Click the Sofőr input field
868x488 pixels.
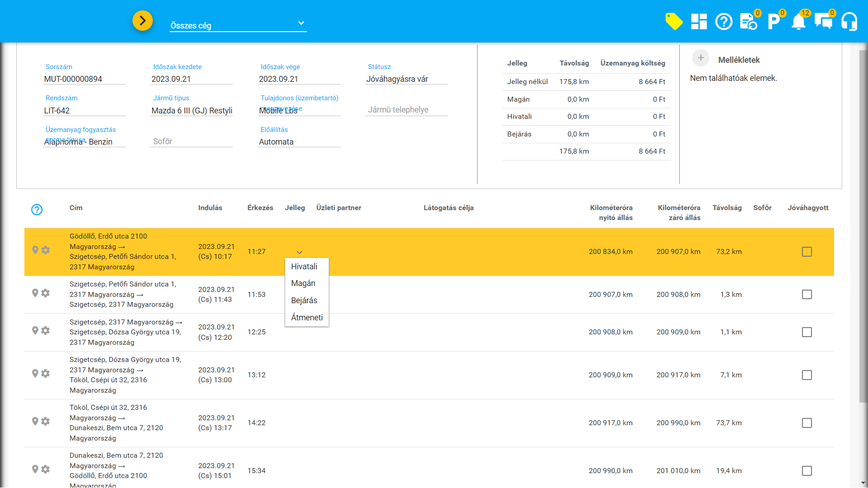[191, 141]
